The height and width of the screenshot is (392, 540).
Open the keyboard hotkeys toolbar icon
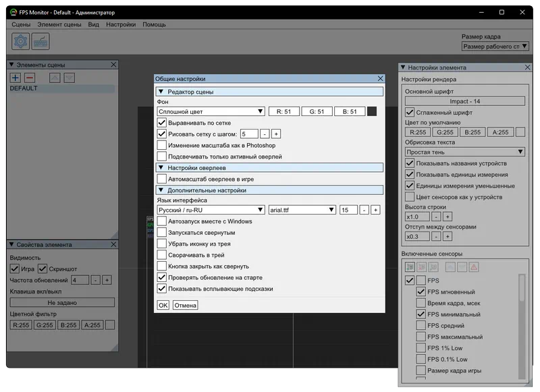41,42
